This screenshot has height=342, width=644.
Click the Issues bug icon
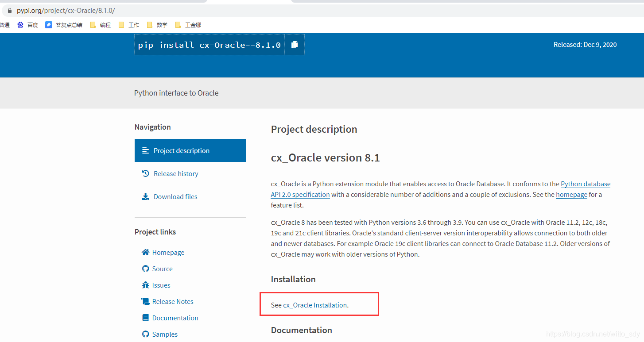tap(145, 285)
